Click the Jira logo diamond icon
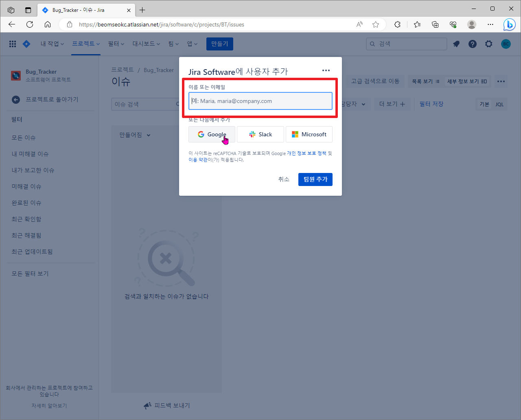The height and width of the screenshot is (420, 521). (26, 44)
